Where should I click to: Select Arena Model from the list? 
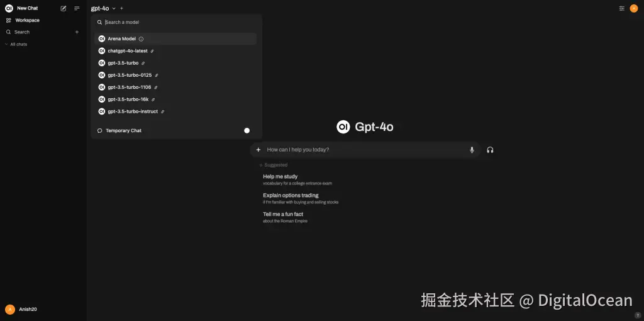[x=175, y=38]
